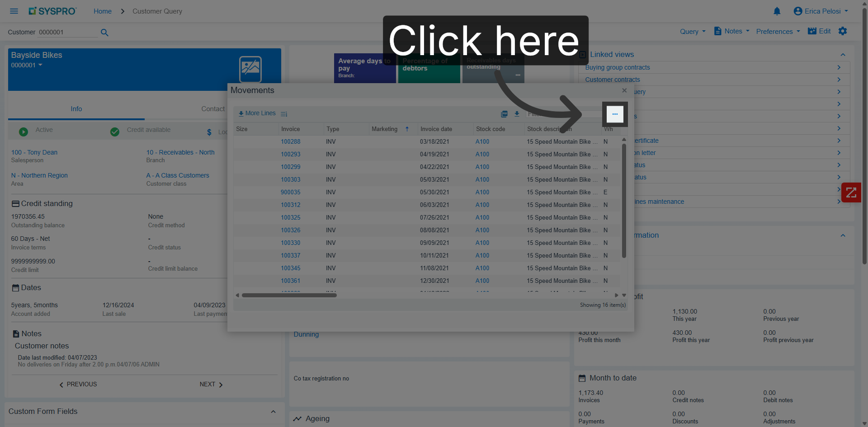Click the Credit available checkmark icon
Viewport: 868px width, 427px height.
pos(115,131)
